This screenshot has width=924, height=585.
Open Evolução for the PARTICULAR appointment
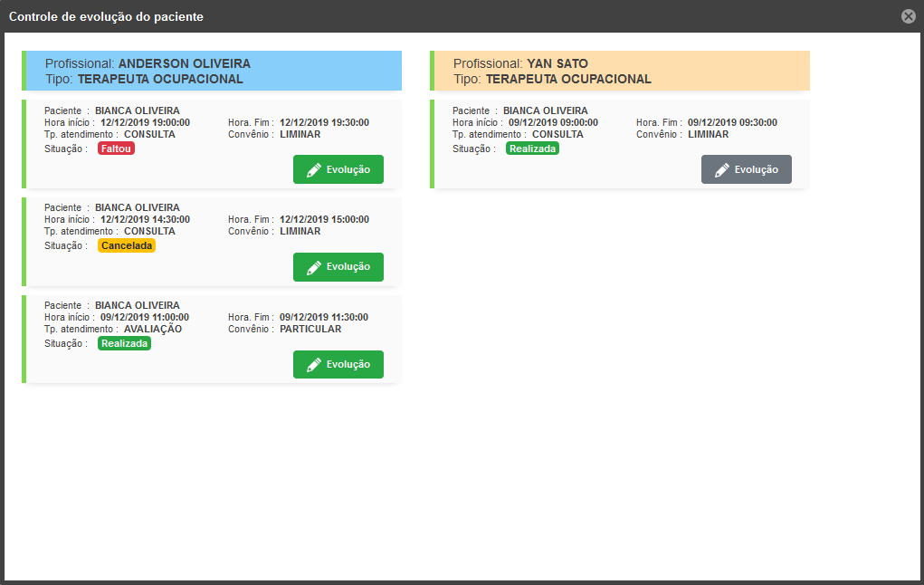pyautogui.click(x=338, y=364)
